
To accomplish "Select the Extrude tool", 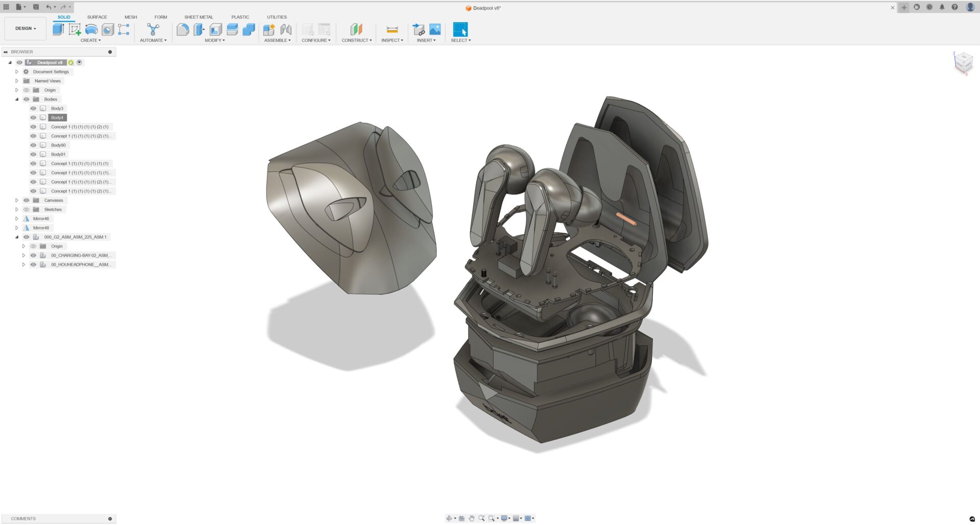I will coord(57,29).
